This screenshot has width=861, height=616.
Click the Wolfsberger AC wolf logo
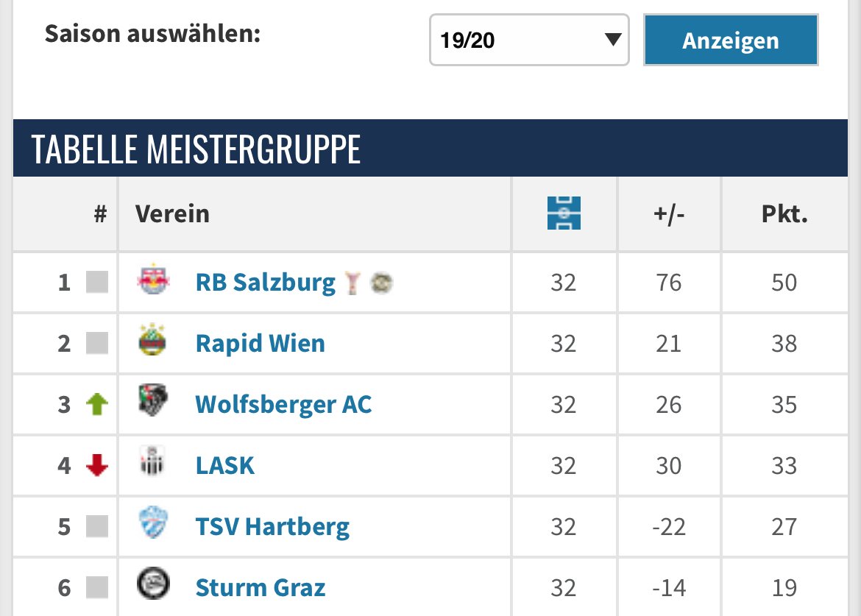click(x=152, y=400)
